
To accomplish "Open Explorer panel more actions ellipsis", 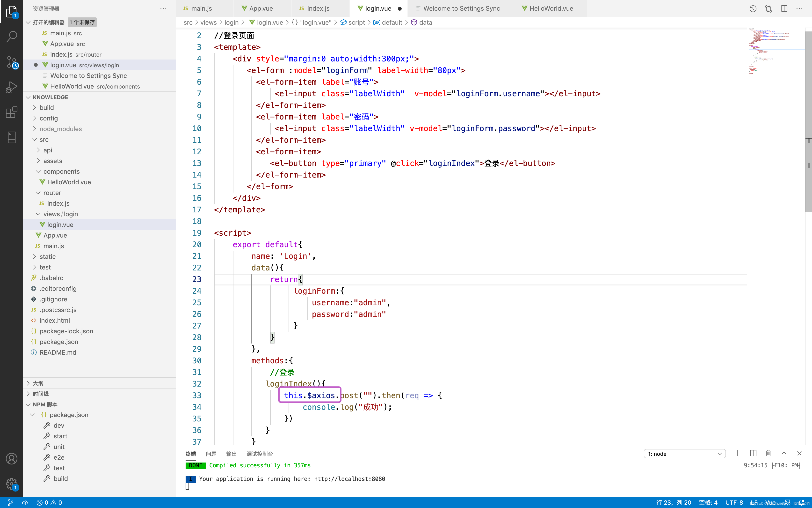I will click(x=163, y=8).
